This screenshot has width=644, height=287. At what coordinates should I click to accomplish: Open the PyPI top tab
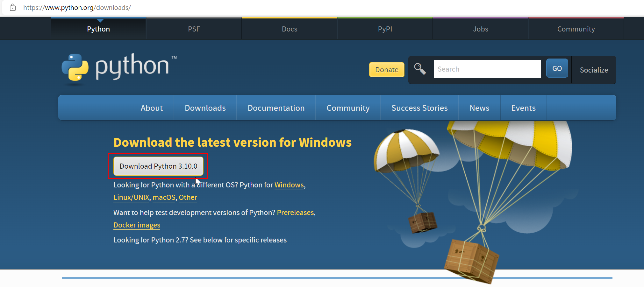385,29
